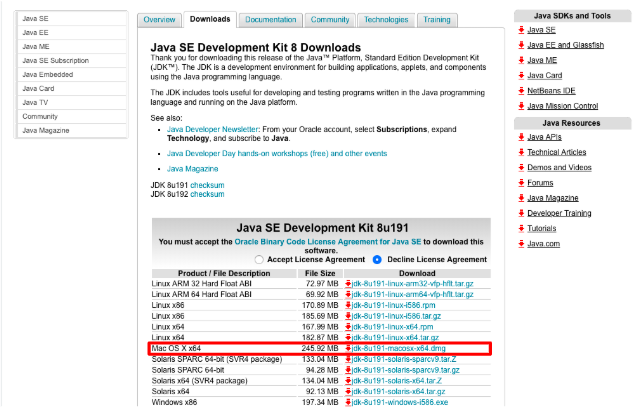The height and width of the screenshot is (415, 643).
Task: Select Accept License Agreement radio button
Action: point(259,260)
